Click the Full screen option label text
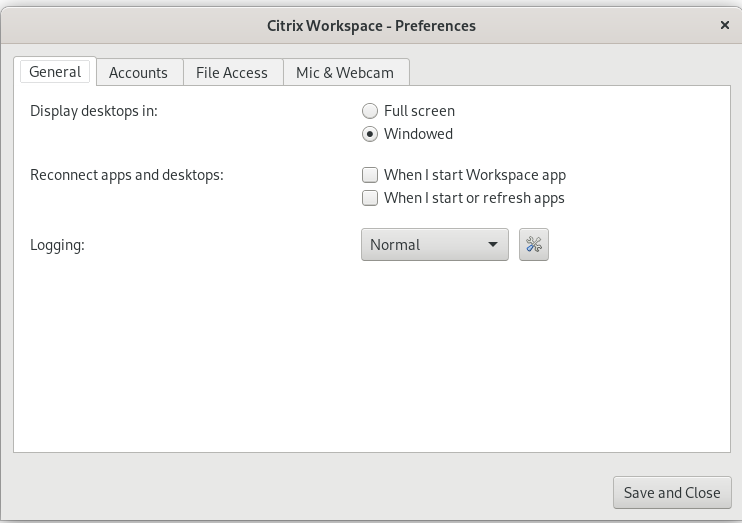 [x=419, y=111]
